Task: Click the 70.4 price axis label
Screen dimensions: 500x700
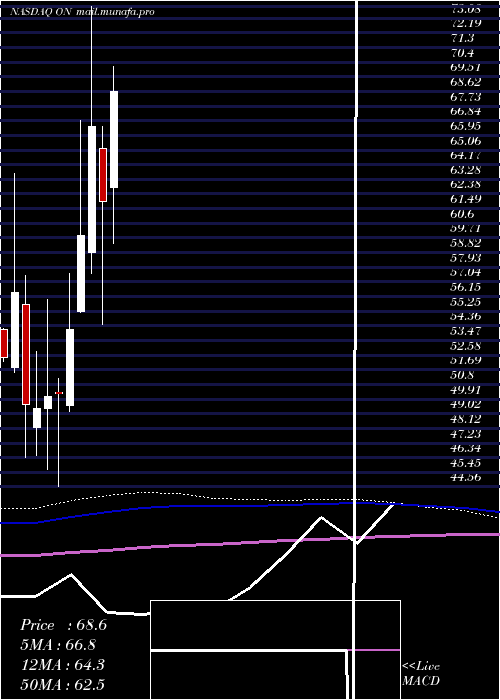Action: click(462, 53)
